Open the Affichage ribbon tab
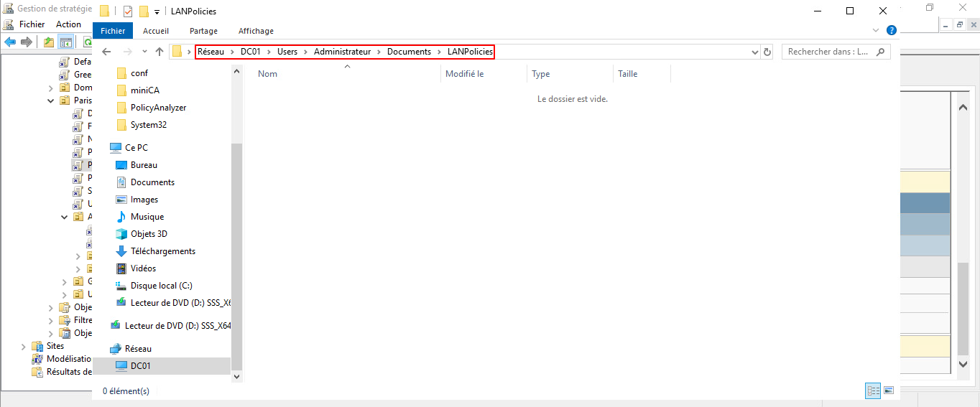Screen dimensions: 980x407 coord(256,31)
